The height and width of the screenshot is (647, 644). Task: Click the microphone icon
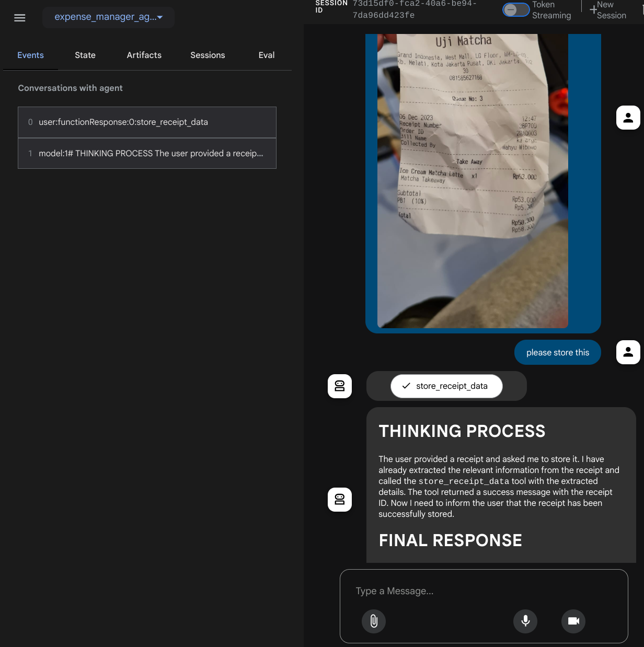click(525, 621)
